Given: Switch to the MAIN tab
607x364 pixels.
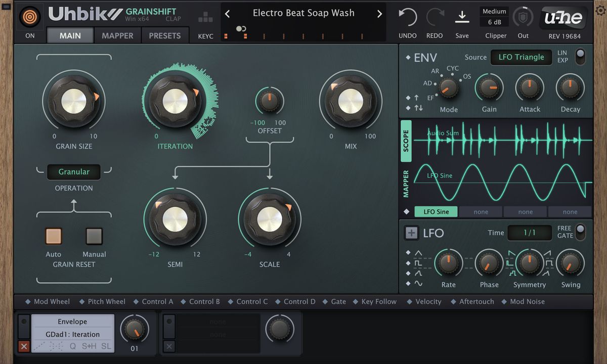Looking at the screenshot, I should 70,36.
